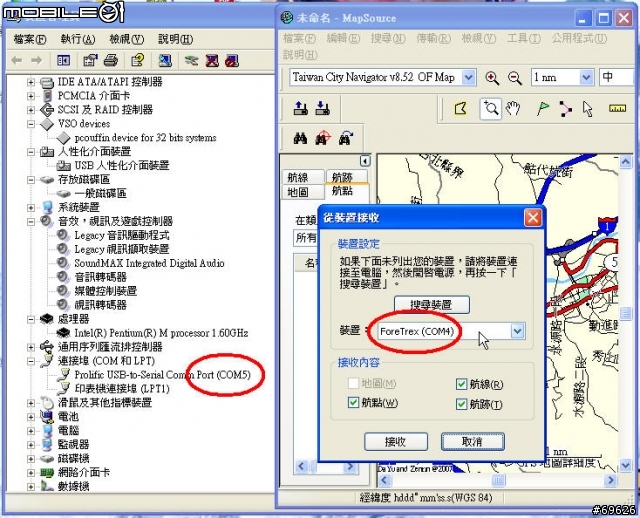This screenshot has height=518, width=640.
Task: Click the binoculars icon with blue arrow
Action: [346, 139]
